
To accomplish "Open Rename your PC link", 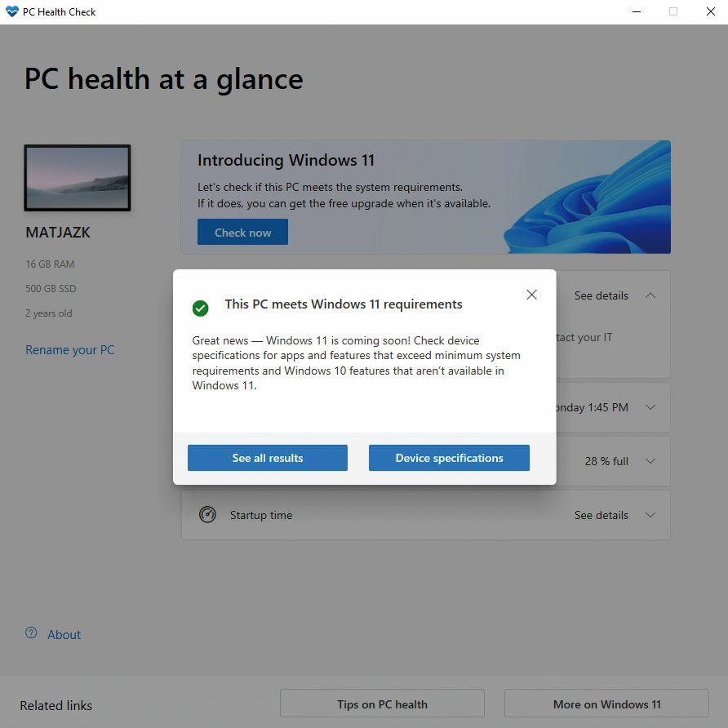I will [x=69, y=349].
